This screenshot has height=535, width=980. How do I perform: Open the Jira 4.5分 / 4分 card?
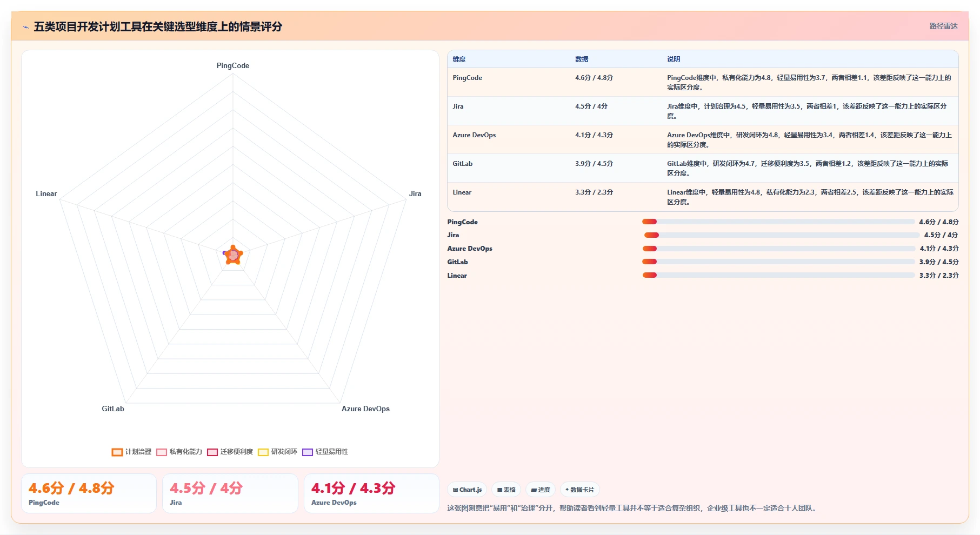[230, 493]
